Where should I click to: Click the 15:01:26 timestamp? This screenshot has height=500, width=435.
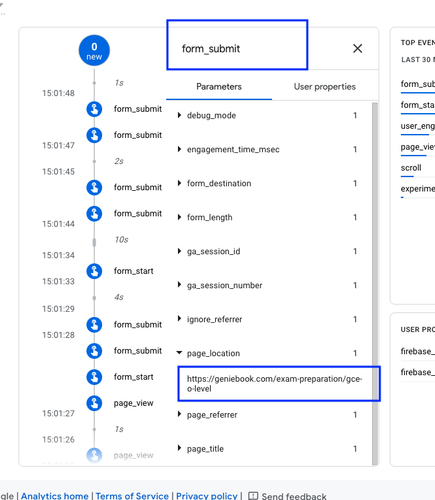(58, 440)
